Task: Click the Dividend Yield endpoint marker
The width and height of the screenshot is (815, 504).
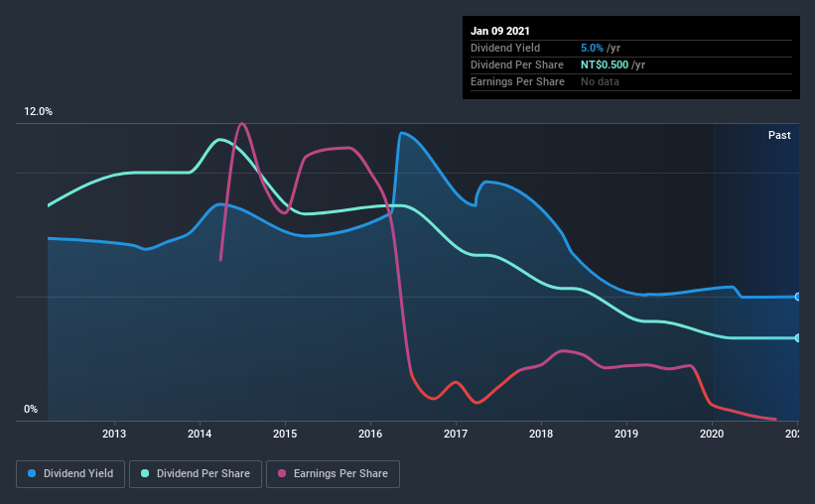Action: click(x=797, y=297)
